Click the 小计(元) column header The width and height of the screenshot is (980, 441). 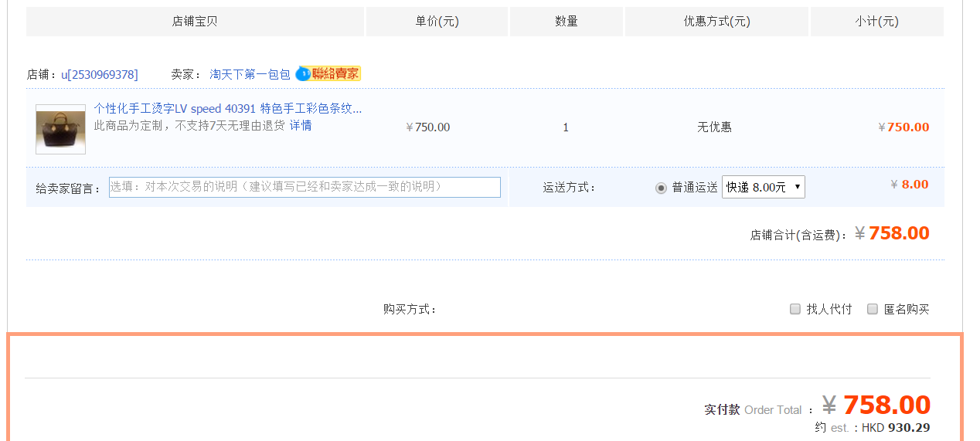click(x=876, y=22)
